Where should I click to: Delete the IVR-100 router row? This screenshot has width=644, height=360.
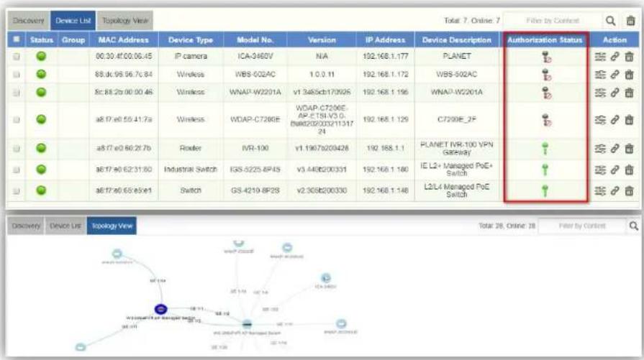(x=629, y=149)
